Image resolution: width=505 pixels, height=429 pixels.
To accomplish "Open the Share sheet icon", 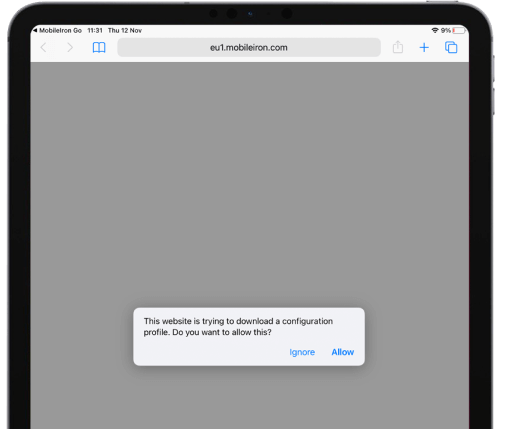I will pyautogui.click(x=398, y=47).
